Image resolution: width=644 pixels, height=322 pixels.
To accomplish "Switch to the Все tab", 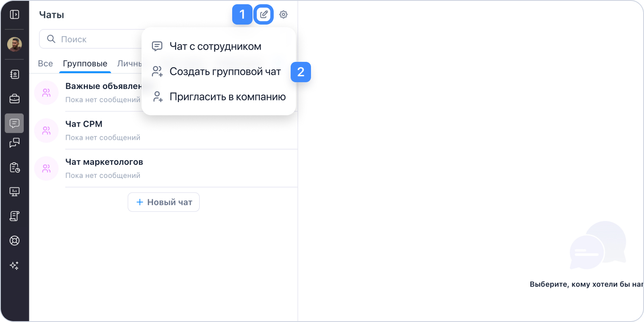I will click(x=45, y=64).
